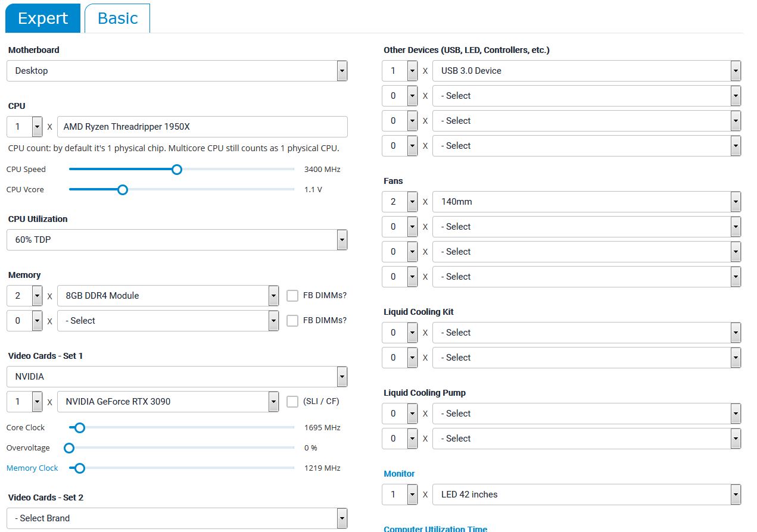Click the CPU Speed slider handle
Viewport: 757px width, 532px height.
tap(176, 170)
